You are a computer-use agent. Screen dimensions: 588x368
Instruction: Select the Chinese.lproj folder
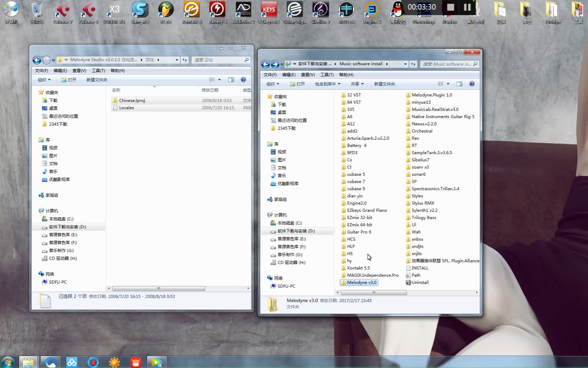(181, 100)
